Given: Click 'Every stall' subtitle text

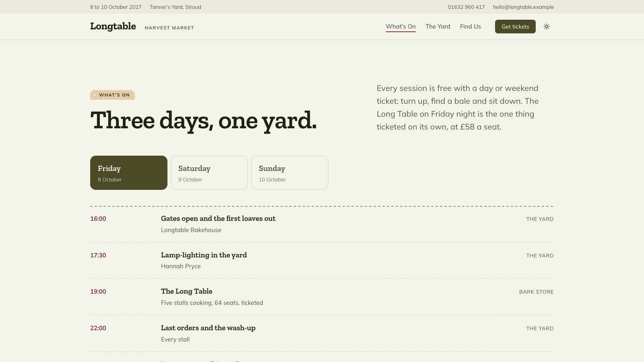Looking at the screenshot, I should tap(175, 339).
